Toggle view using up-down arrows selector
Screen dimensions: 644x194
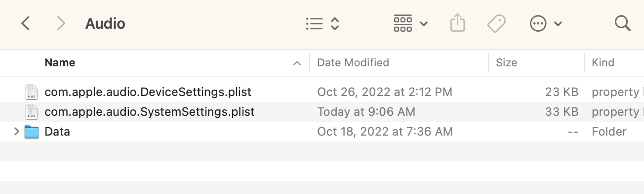334,23
